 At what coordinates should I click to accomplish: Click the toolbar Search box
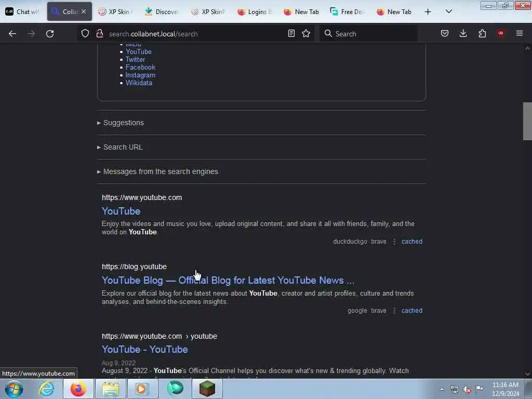click(x=368, y=34)
